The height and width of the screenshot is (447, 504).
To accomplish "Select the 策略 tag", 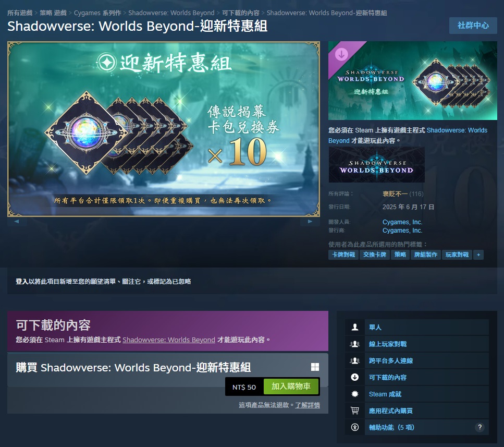I will pos(400,255).
